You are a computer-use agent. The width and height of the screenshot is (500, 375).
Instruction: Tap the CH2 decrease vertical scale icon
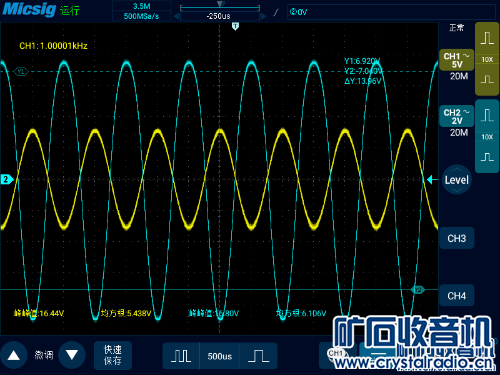[487, 157]
